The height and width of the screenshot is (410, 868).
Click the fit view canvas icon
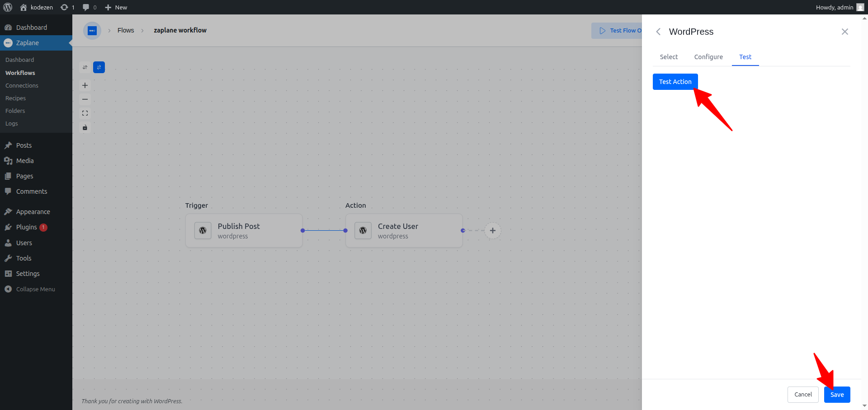coord(85,113)
